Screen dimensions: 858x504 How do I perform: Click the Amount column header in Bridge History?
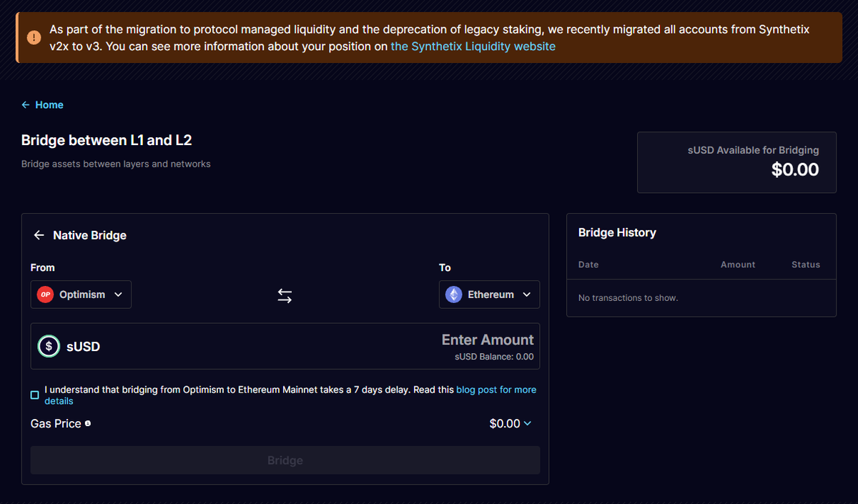[x=738, y=265]
